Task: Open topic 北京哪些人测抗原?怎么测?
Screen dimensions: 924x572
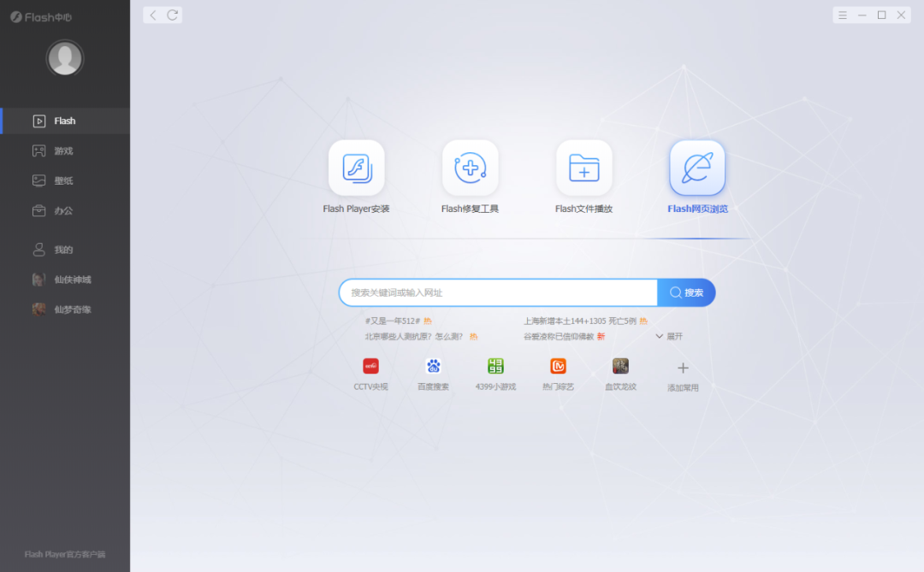Action: pyautogui.click(x=414, y=336)
